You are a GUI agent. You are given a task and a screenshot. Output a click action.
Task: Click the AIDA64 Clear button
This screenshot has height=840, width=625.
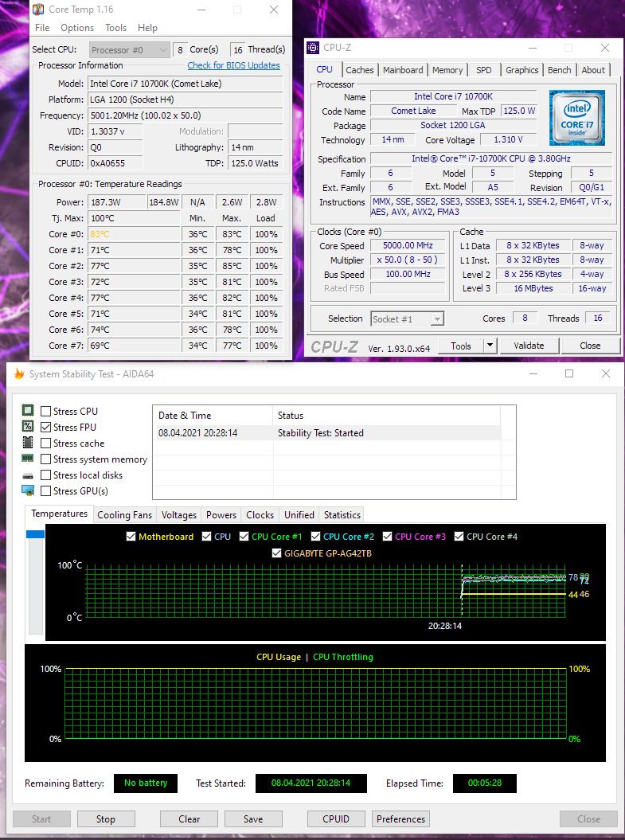tap(189, 819)
